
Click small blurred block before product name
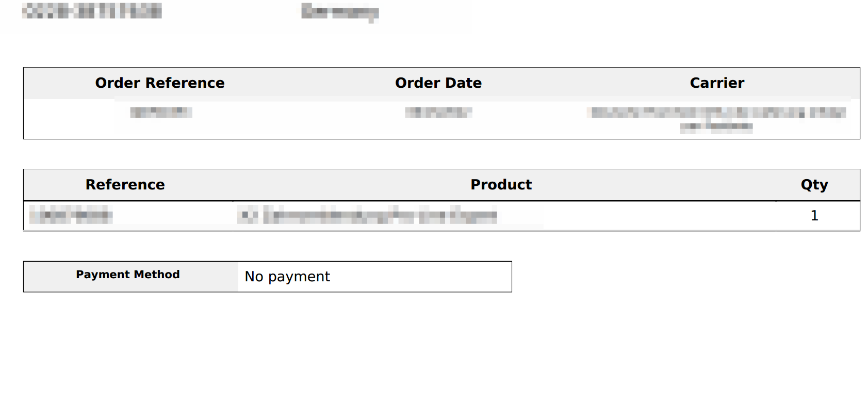pyautogui.click(x=248, y=215)
